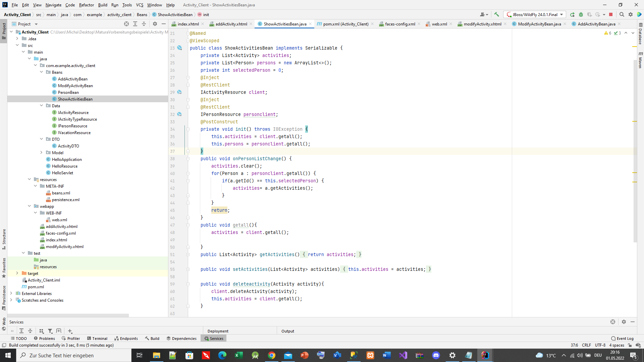This screenshot has width=644, height=362.
Task: Click the Project tree horizontal scrollbar
Action: [68, 315]
